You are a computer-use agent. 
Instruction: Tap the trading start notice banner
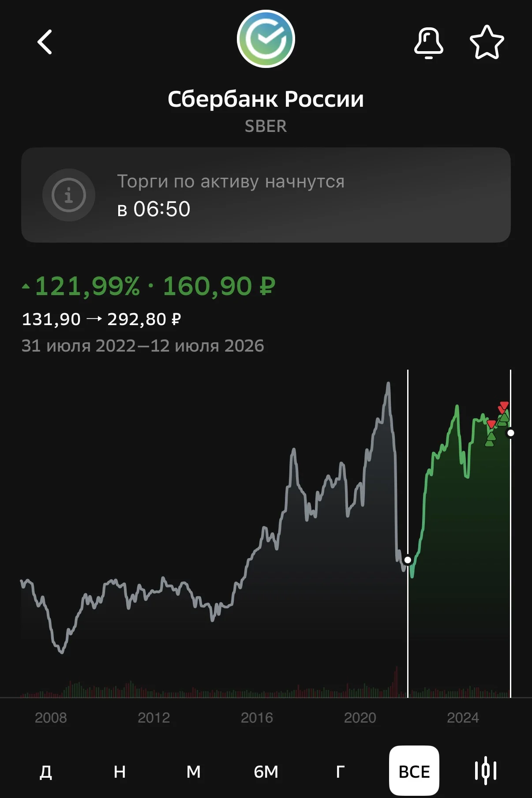pyautogui.click(x=266, y=195)
